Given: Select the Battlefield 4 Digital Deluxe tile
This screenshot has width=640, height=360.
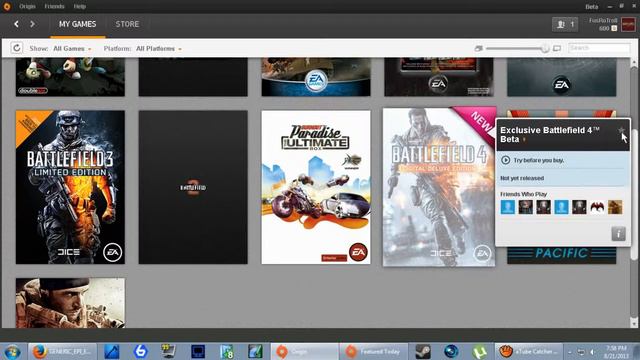Looking at the screenshot, I should 439,187.
